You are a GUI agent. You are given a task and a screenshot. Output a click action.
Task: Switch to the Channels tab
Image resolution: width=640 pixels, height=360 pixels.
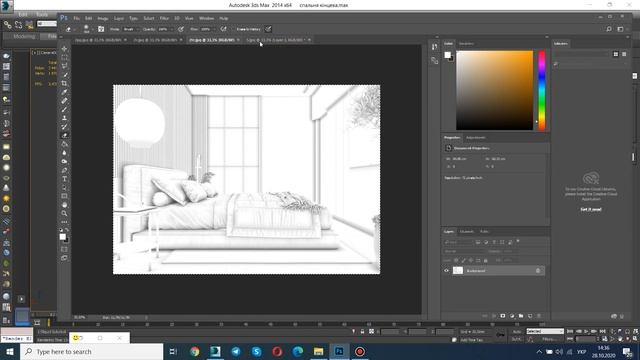[x=467, y=231]
